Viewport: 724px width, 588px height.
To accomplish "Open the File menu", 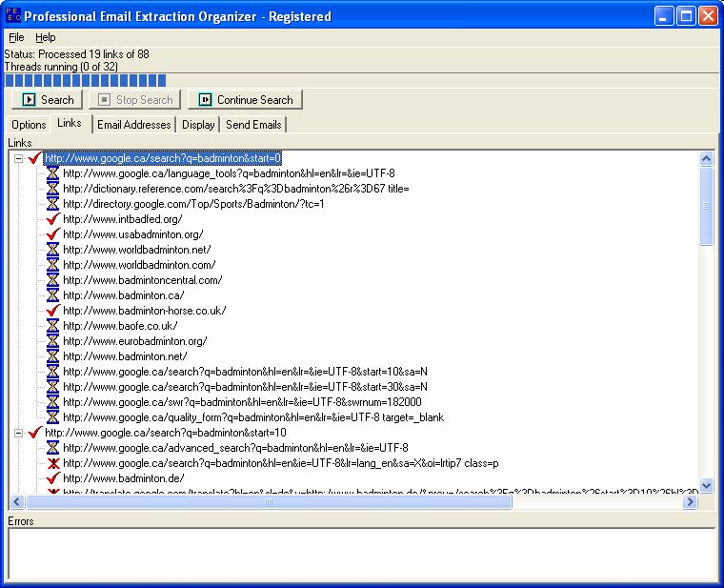I will tap(15, 37).
